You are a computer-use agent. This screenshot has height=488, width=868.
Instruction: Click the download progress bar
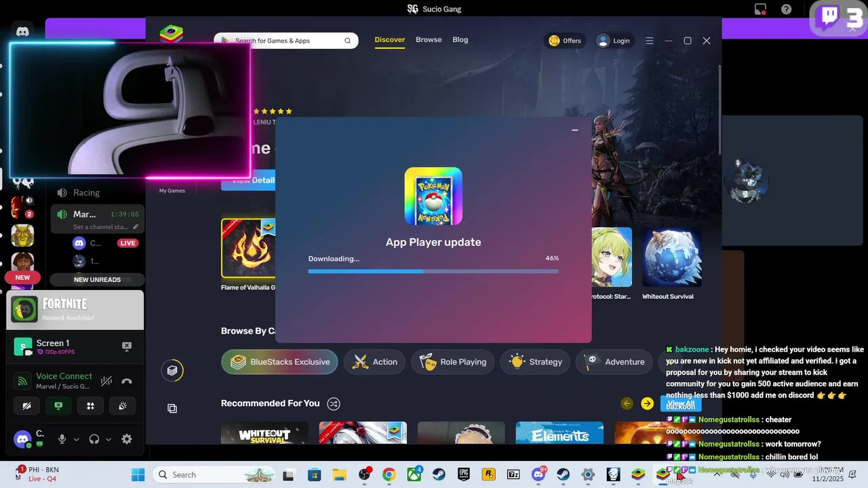[433, 271]
